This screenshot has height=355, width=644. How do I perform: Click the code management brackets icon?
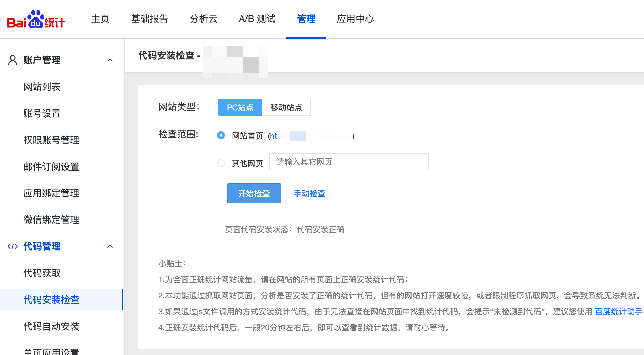(x=13, y=246)
